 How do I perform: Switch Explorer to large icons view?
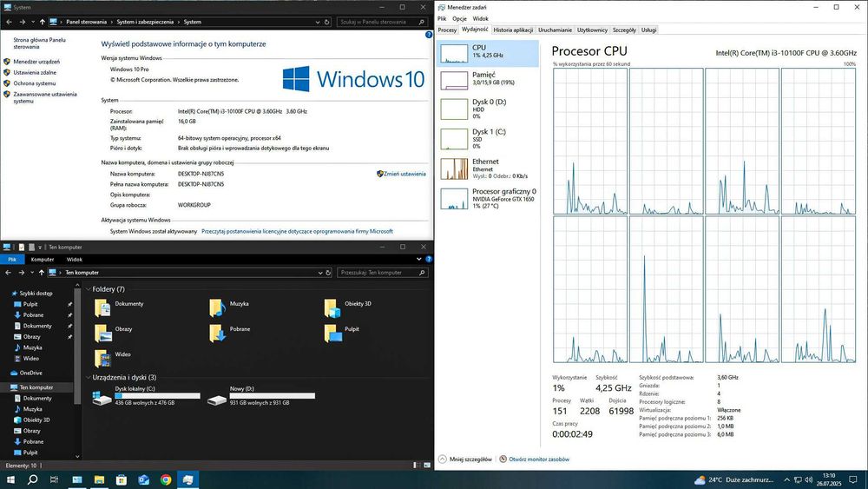427,466
